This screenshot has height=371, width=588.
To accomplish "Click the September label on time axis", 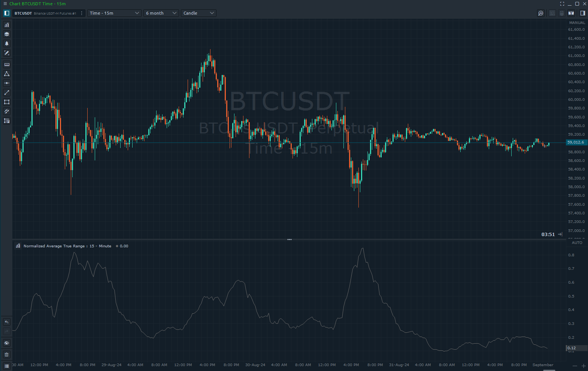I will (543, 365).
